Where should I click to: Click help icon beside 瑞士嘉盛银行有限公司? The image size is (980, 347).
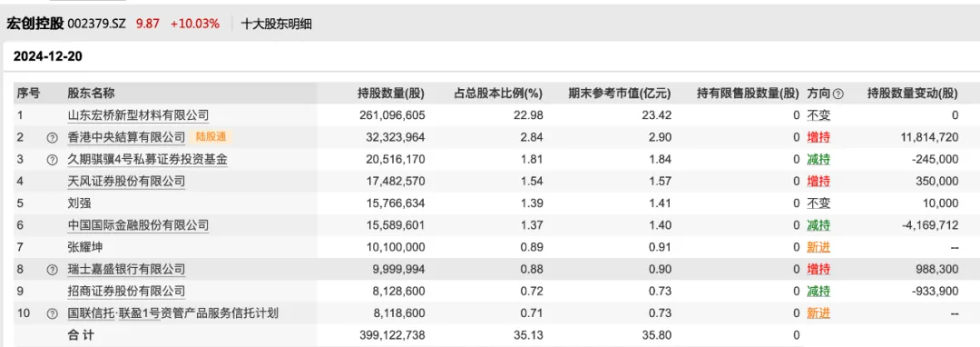pyautogui.click(x=52, y=270)
